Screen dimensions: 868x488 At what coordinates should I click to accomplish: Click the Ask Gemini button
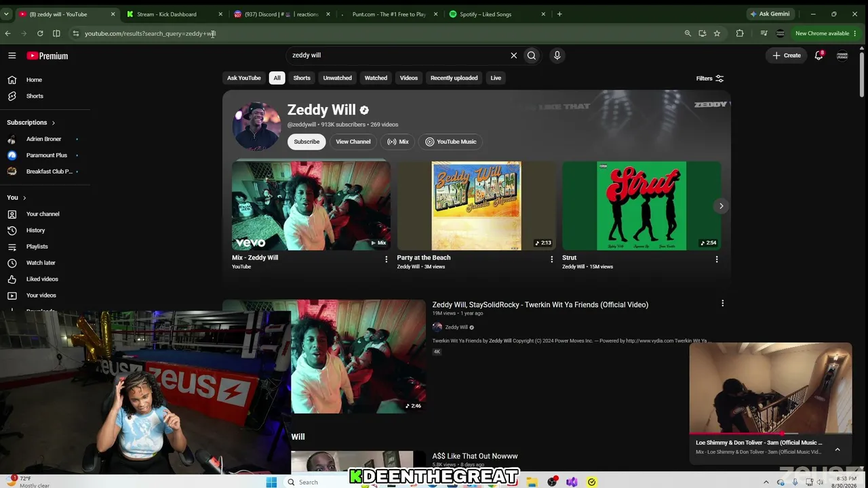tap(770, 14)
